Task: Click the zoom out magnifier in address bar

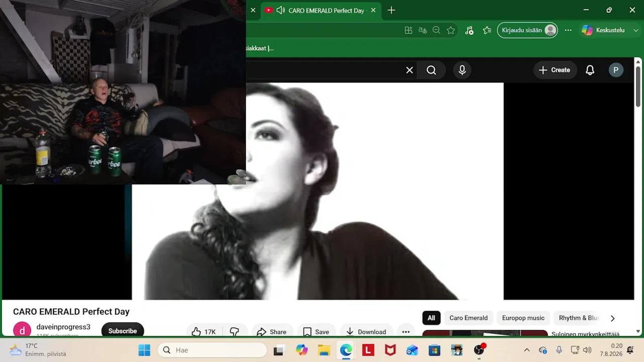Action: tap(437, 30)
